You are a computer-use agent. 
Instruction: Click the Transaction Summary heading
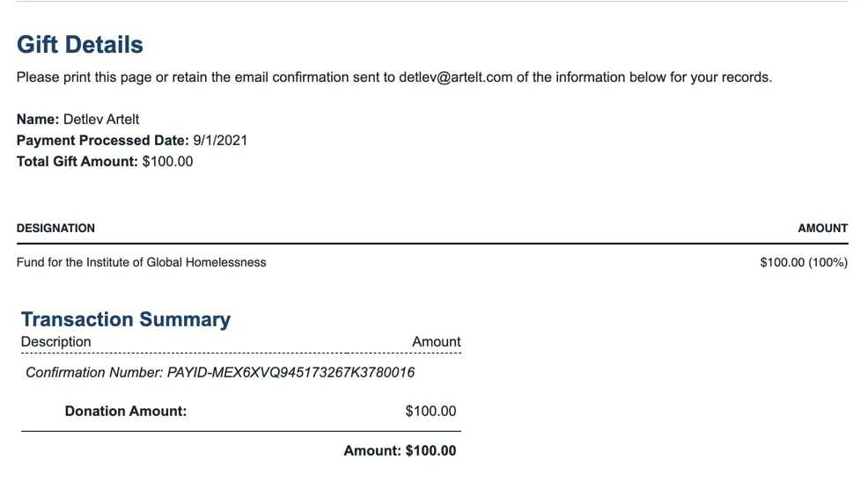click(x=126, y=319)
